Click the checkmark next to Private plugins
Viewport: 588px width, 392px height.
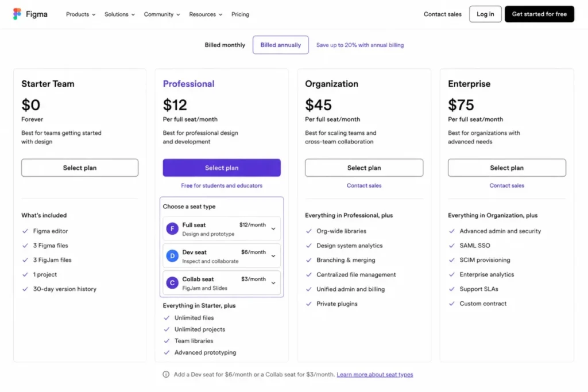click(308, 304)
